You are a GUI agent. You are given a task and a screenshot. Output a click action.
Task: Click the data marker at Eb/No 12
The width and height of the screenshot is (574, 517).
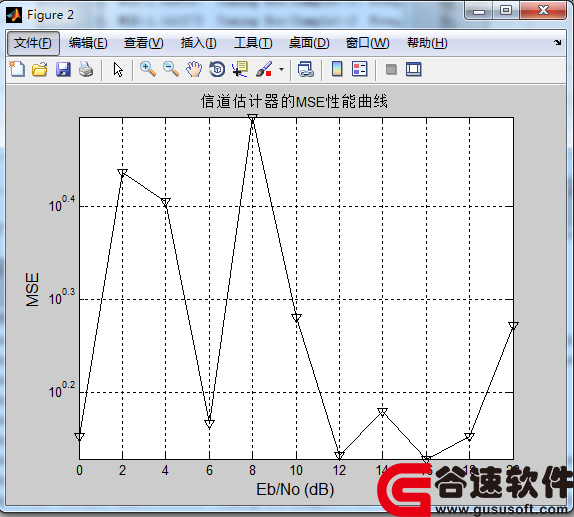(x=339, y=455)
